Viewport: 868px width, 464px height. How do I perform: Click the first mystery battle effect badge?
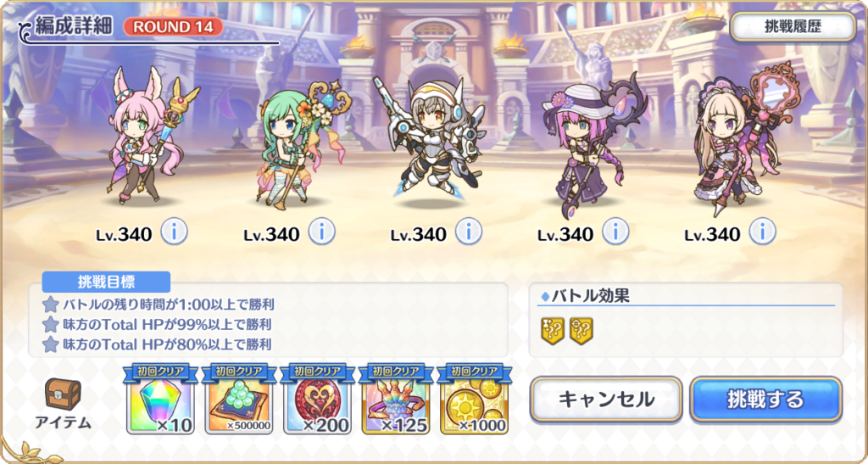[x=553, y=331]
